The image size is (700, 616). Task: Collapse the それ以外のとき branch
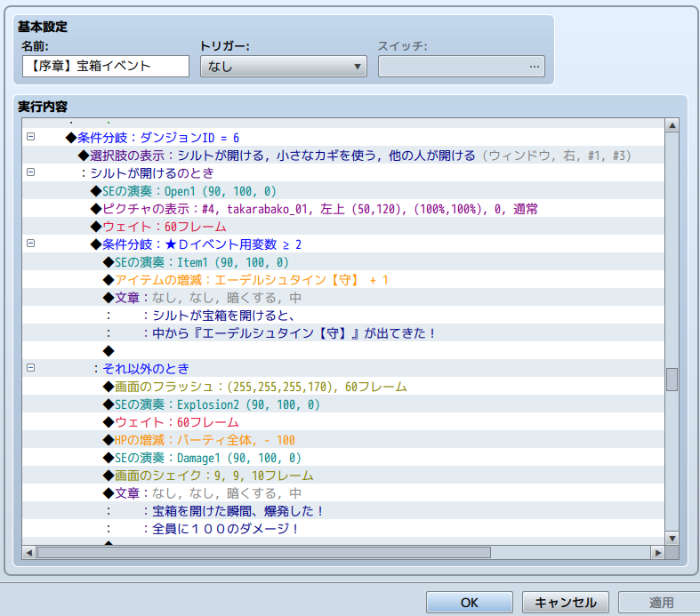(x=30, y=367)
